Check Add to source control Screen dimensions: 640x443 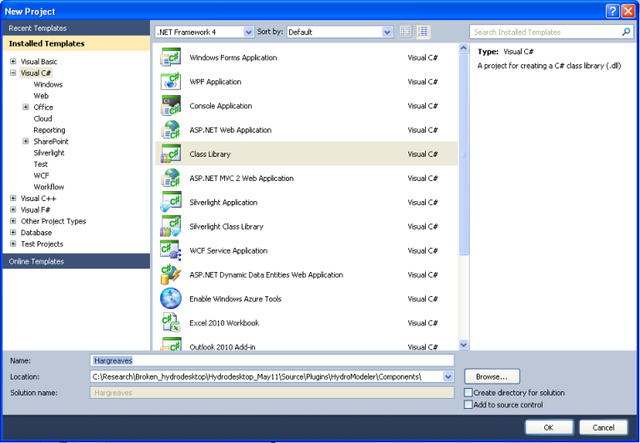point(468,405)
